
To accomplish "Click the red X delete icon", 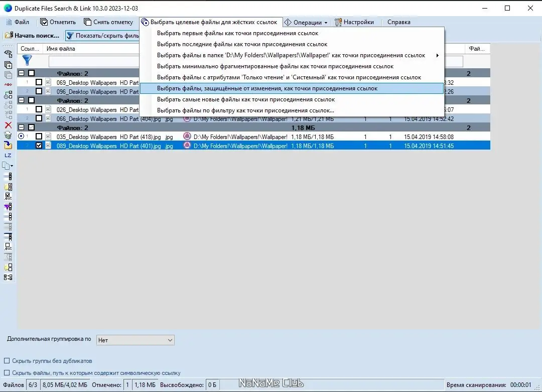I will (8, 125).
